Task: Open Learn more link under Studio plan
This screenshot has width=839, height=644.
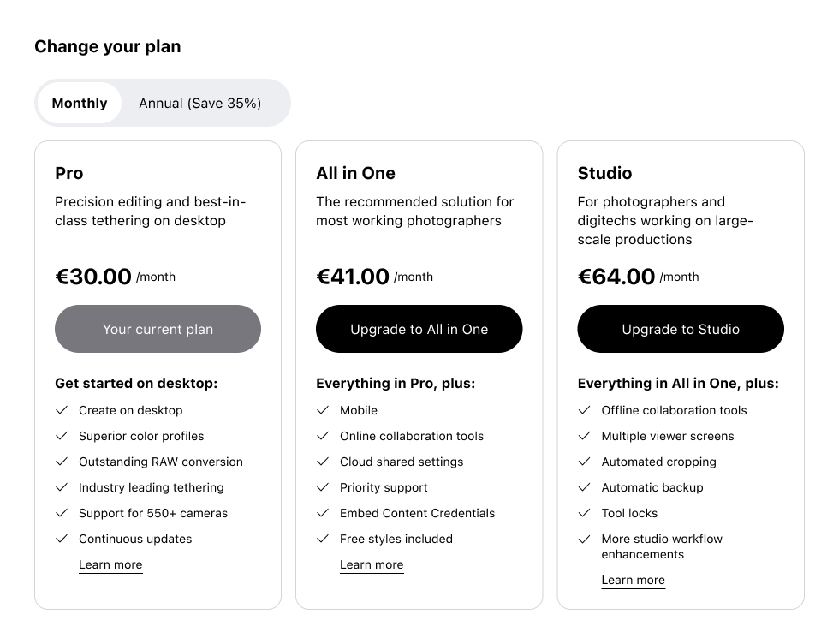Action: tap(633, 581)
